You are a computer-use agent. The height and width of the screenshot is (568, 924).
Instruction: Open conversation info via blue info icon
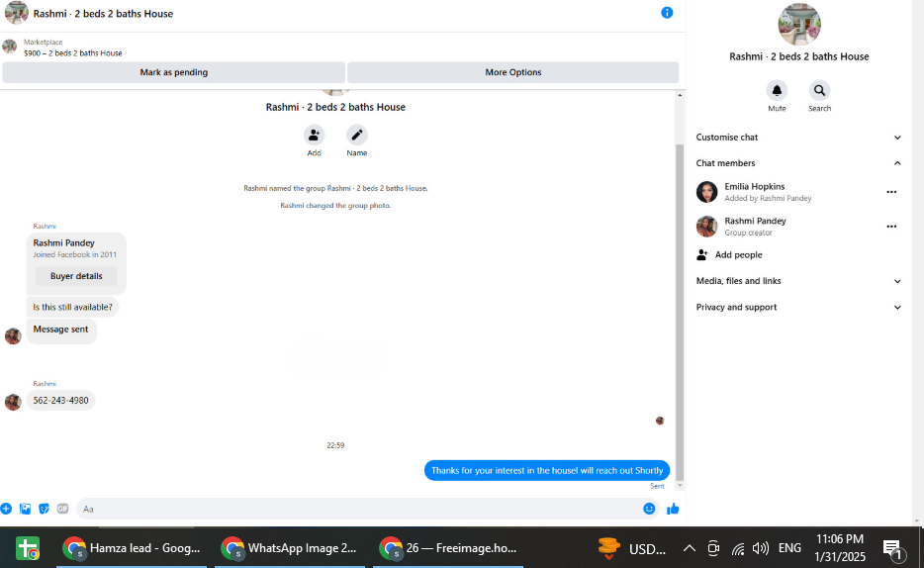(x=667, y=13)
